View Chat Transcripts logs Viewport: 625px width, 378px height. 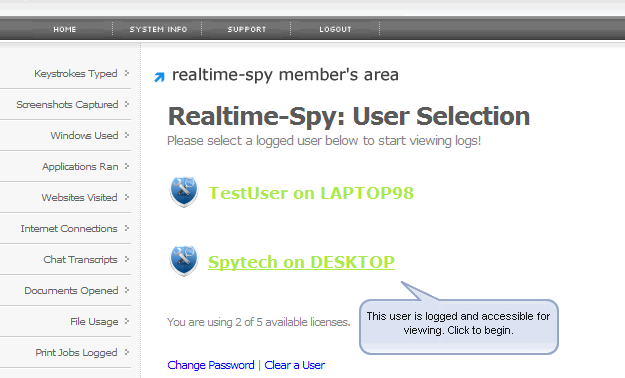click(81, 260)
